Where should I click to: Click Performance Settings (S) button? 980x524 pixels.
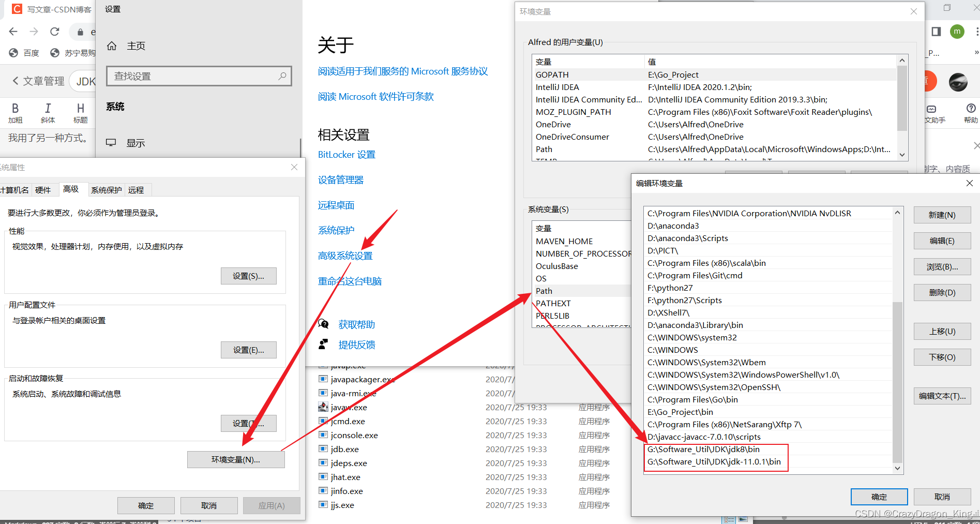point(249,276)
